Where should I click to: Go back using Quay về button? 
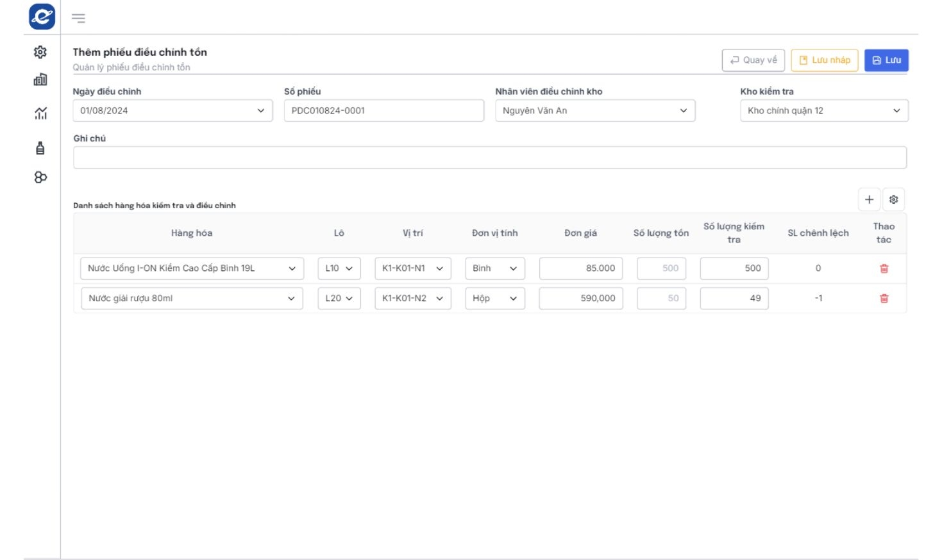click(753, 60)
